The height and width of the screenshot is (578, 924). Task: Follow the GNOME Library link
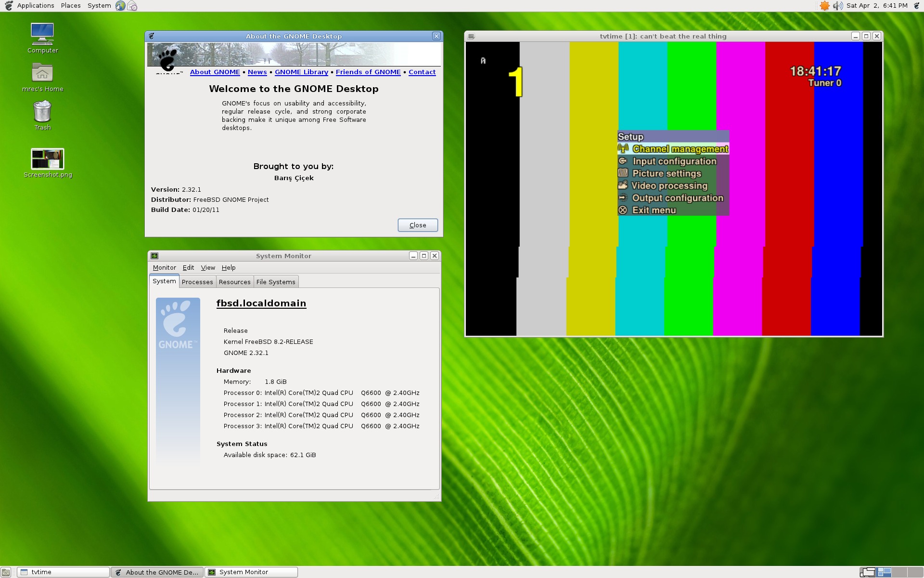coord(301,72)
